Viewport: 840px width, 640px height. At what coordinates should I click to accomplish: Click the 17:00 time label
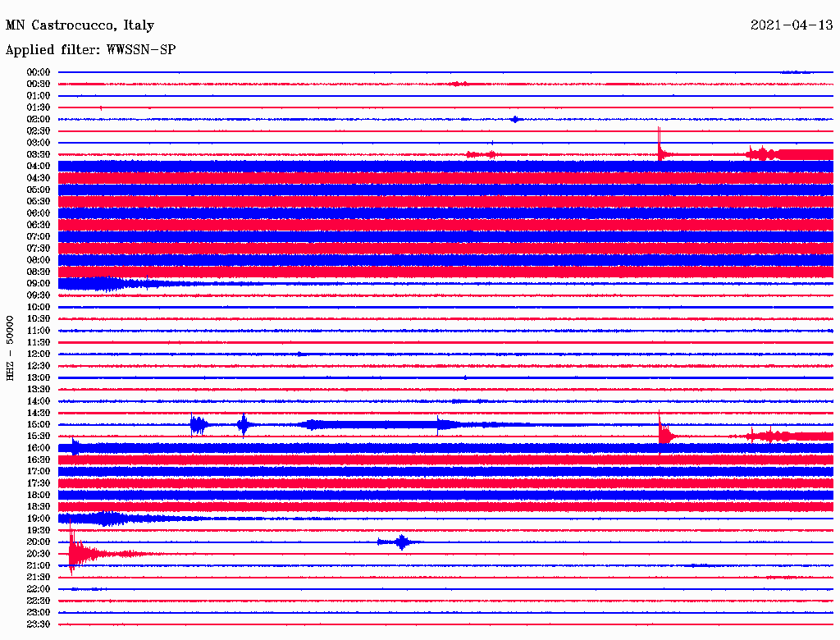click(38, 472)
